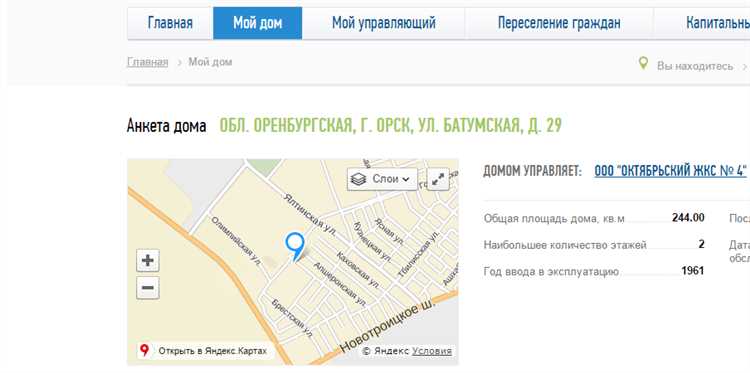Click the Ялтинская ул. street label
The height and width of the screenshot is (373, 750).
309,215
